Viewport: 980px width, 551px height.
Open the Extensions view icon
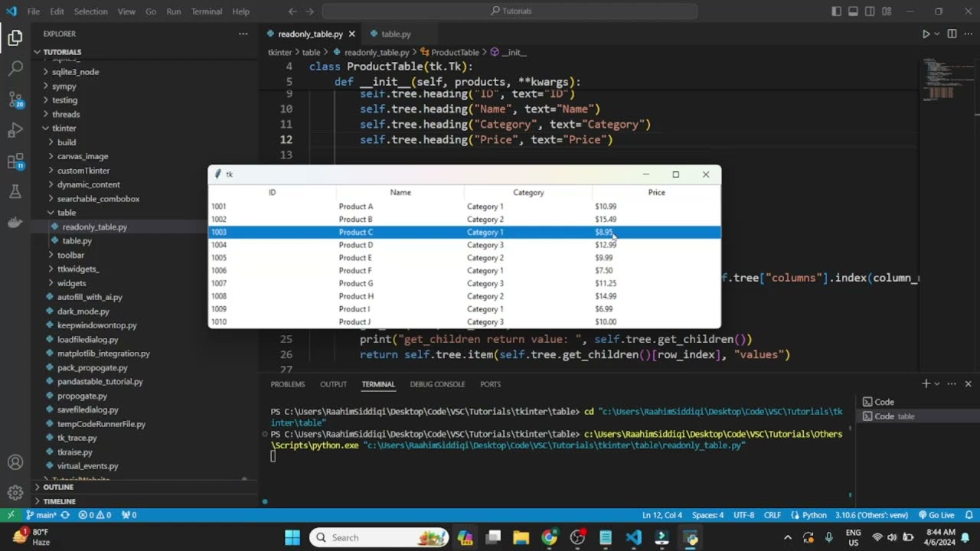tap(15, 161)
